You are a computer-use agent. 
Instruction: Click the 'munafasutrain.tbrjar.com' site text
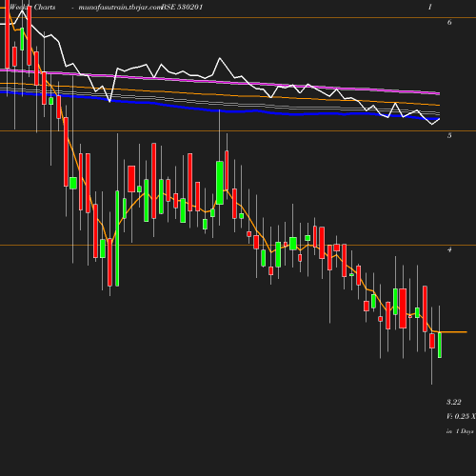(x=120, y=7)
